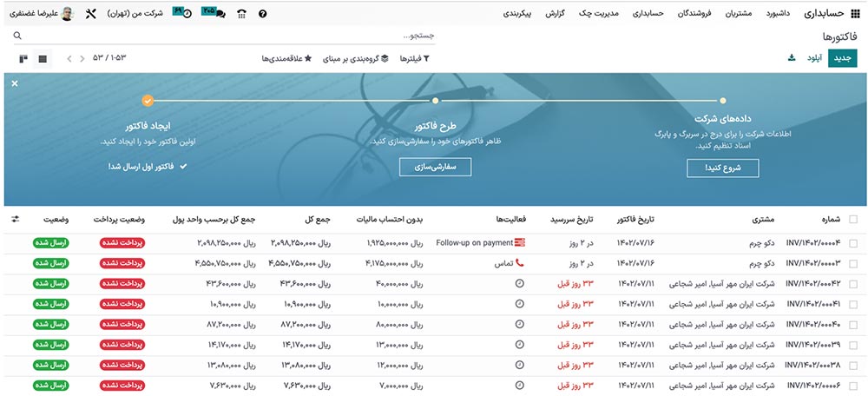This screenshot has height=396, width=868.
Task: Open the تماس call activity icon
Action: pyautogui.click(x=519, y=263)
